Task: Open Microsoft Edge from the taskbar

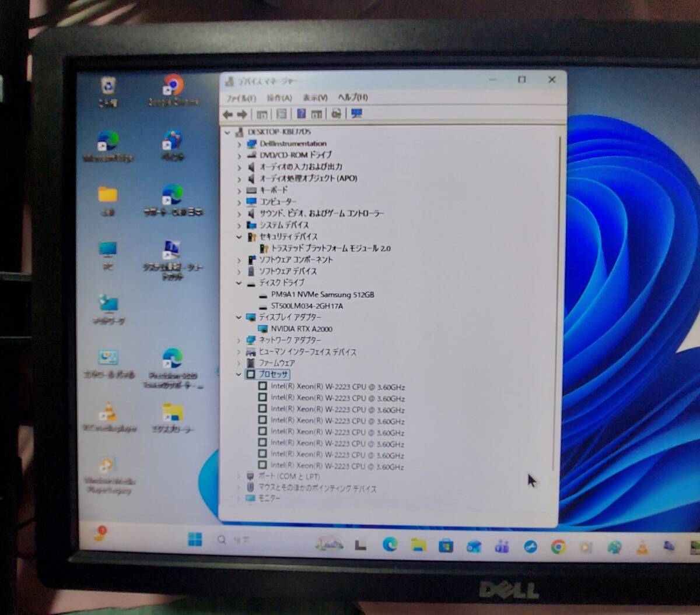Action: [390, 544]
